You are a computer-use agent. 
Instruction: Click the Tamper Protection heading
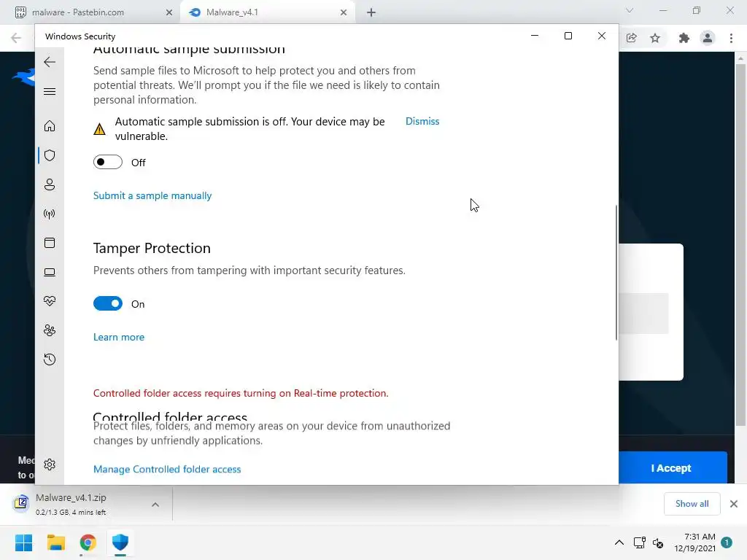pyautogui.click(x=152, y=248)
